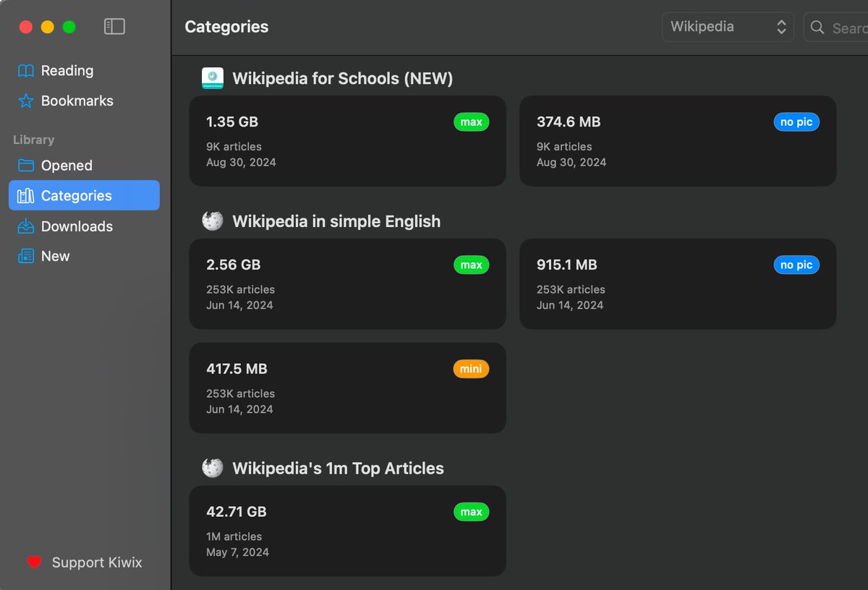
Task: Click the Downloads tray icon
Action: (x=26, y=226)
